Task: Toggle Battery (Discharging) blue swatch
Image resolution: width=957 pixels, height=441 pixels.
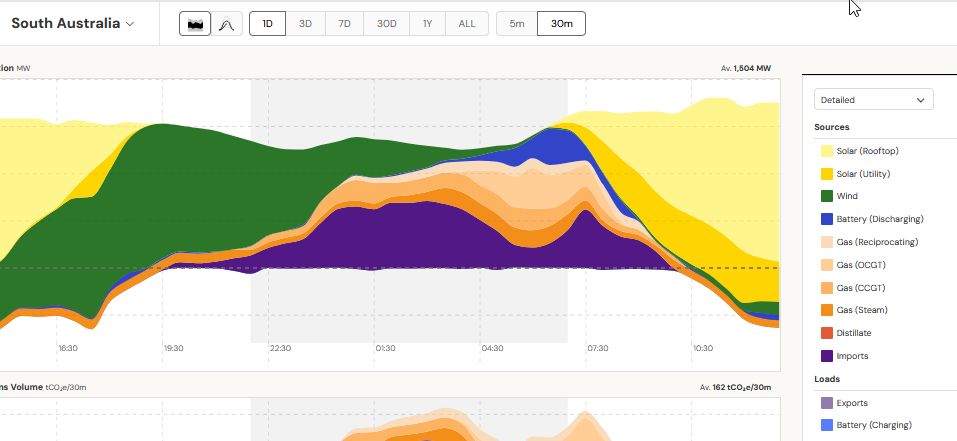Action: (827, 219)
